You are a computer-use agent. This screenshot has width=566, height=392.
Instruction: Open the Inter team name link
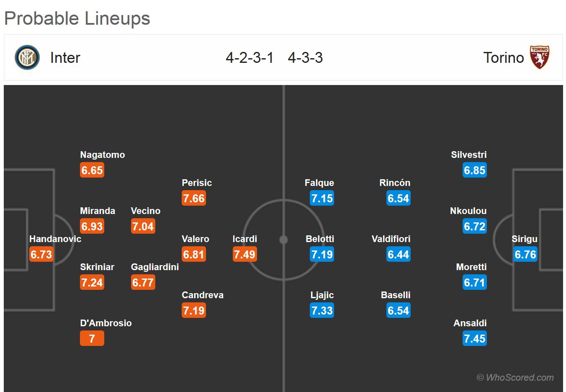65,58
